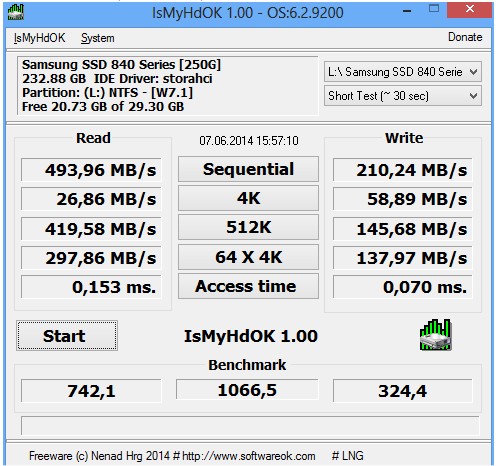Open the System menu
This screenshot has height=466, width=496.
pos(98,38)
